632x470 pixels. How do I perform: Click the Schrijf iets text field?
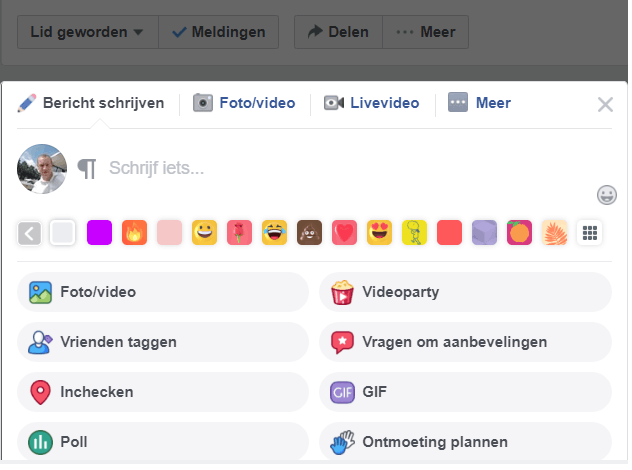point(340,169)
